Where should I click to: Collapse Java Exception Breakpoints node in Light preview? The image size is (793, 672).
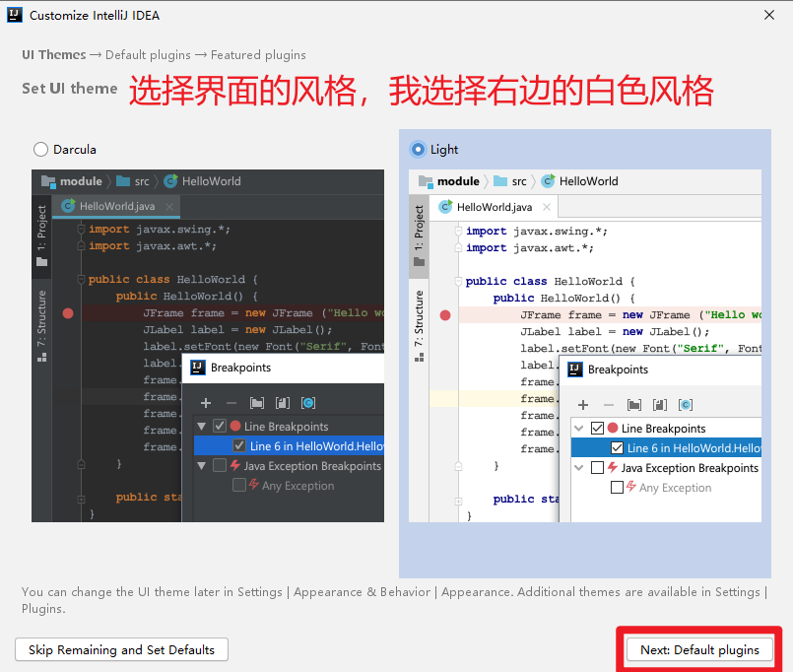(x=579, y=468)
